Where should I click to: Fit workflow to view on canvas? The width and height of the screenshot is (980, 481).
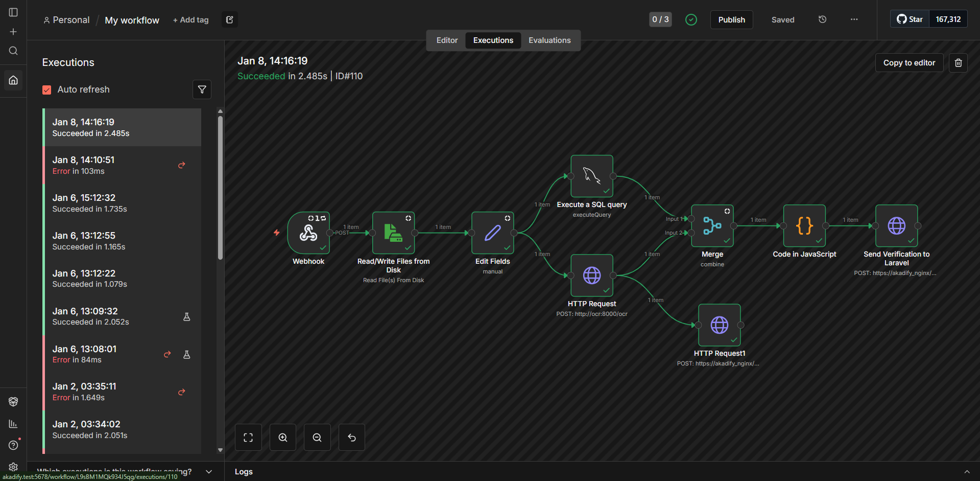point(248,437)
